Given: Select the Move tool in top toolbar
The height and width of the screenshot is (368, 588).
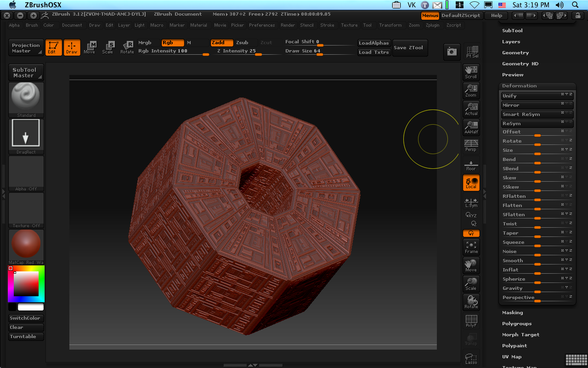Looking at the screenshot, I should (x=90, y=47).
